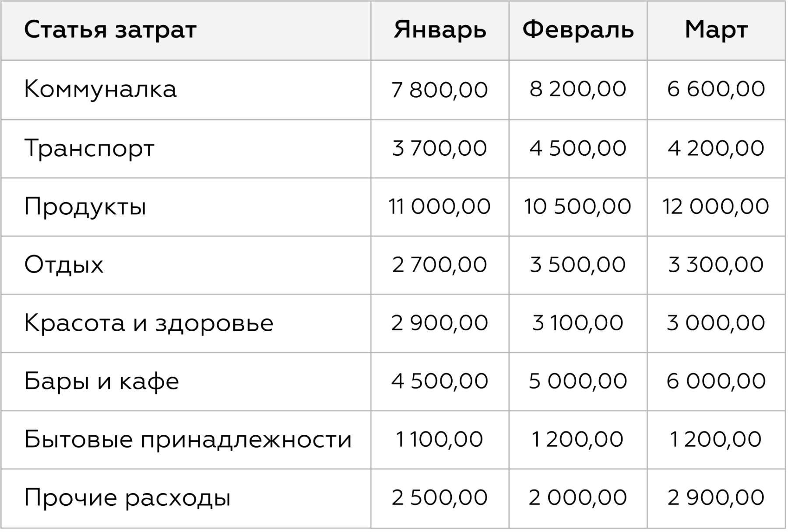Screen dimensions: 788x532
Task: Select Коммуналка January value 7 800,00
Action: (440, 90)
